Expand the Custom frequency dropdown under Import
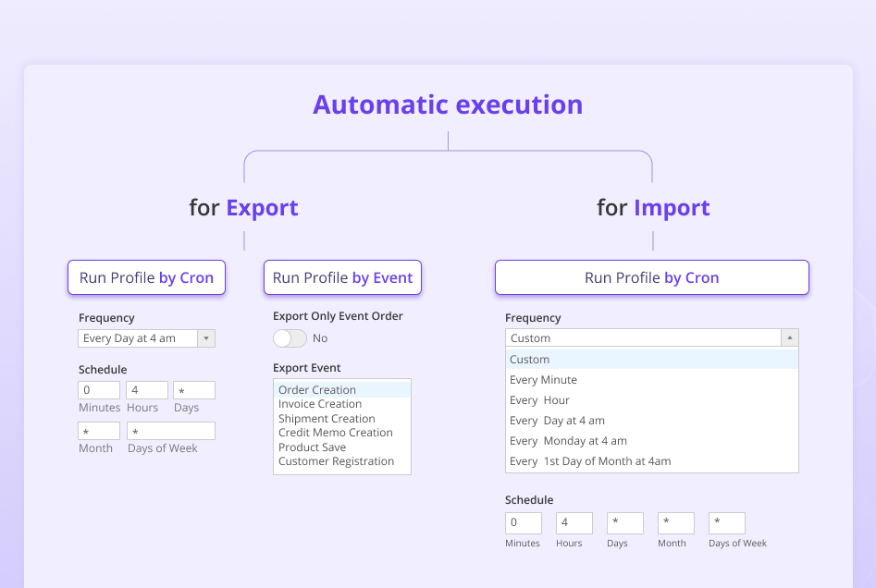876x588 pixels. click(789, 337)
